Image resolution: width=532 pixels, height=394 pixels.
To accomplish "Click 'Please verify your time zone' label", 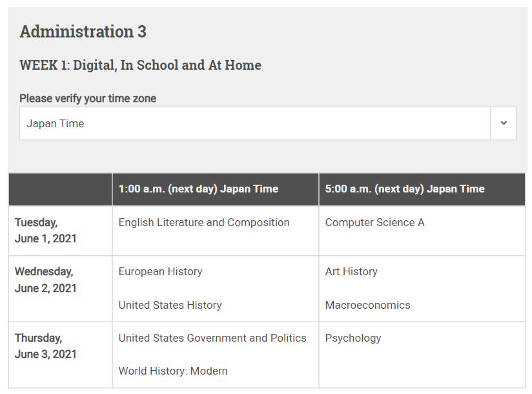I will tap(88, 98).
